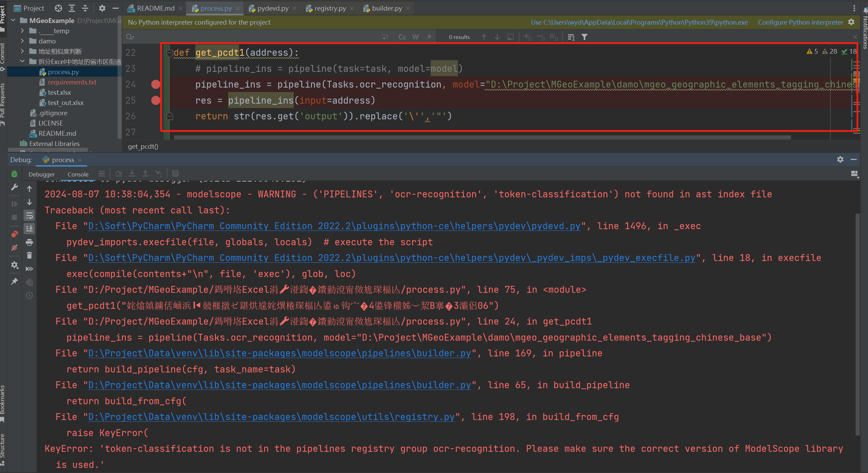Collapse MGeoExample project root
This screenshot has width=868, height=473.
click(13, 21)
